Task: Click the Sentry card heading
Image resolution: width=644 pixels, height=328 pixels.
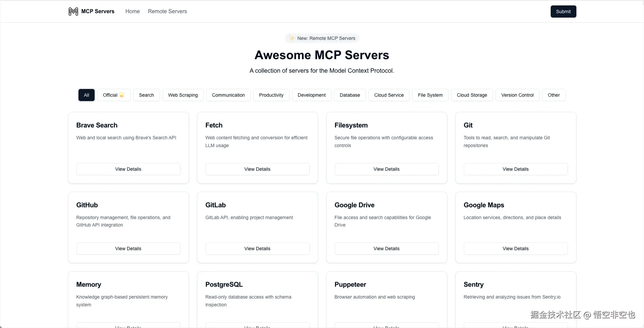Action: click(x=474, y=284)
